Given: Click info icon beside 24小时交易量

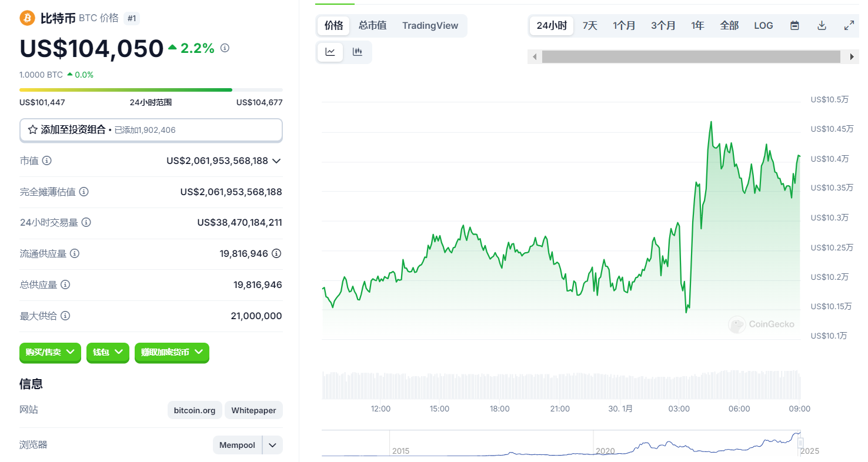Looking at the screenshot, I should pos(86,222).
